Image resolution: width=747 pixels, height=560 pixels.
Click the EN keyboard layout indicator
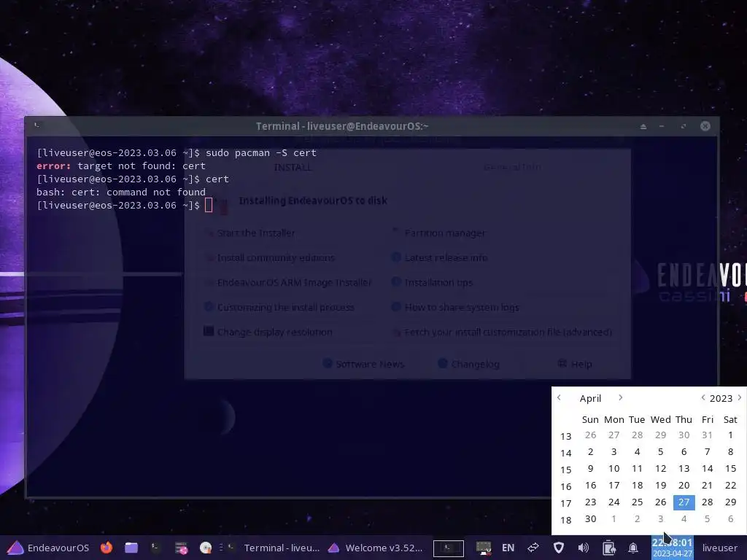(508, 548)
